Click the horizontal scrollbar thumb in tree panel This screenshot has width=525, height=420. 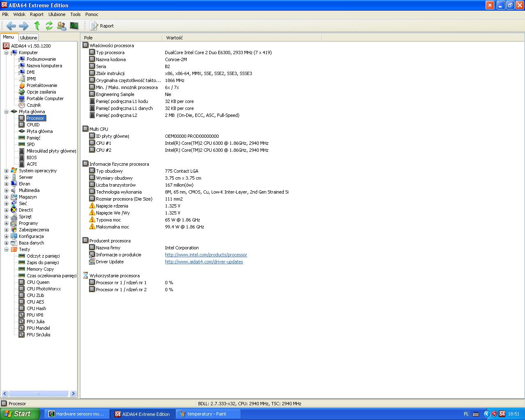[38, 394]
